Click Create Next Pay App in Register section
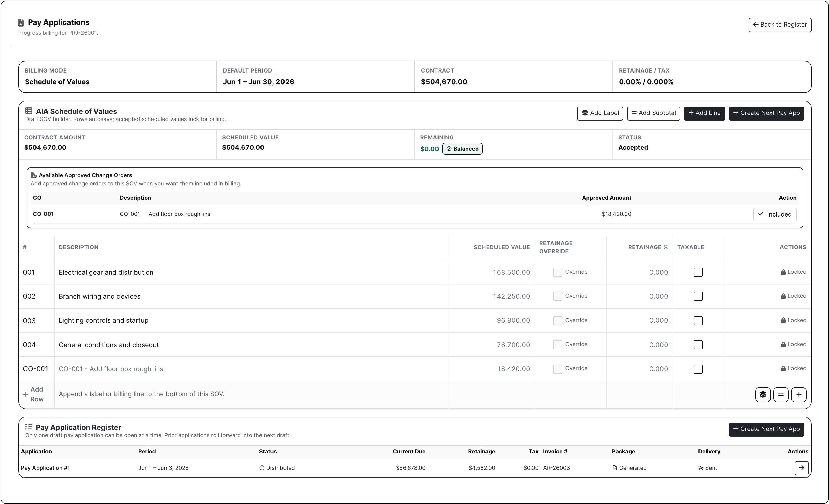Screen dimensions: 829x504 click(x=766, y=429)
